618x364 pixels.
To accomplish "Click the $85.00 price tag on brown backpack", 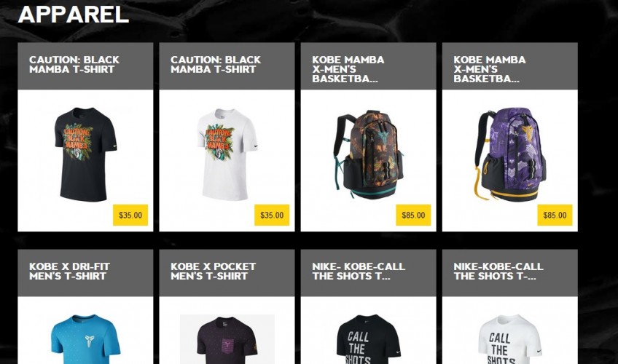I will pos(413,215).
